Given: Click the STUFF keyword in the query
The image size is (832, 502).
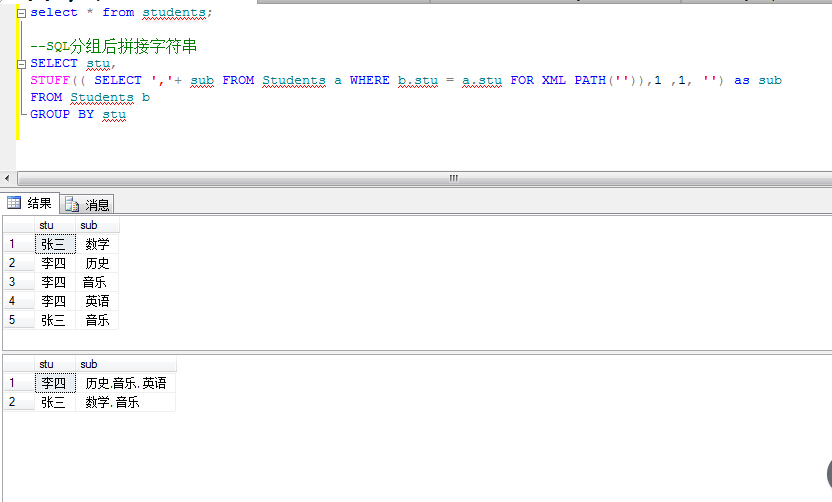Looking at the screenshot, I should click(x=50, y=81).
